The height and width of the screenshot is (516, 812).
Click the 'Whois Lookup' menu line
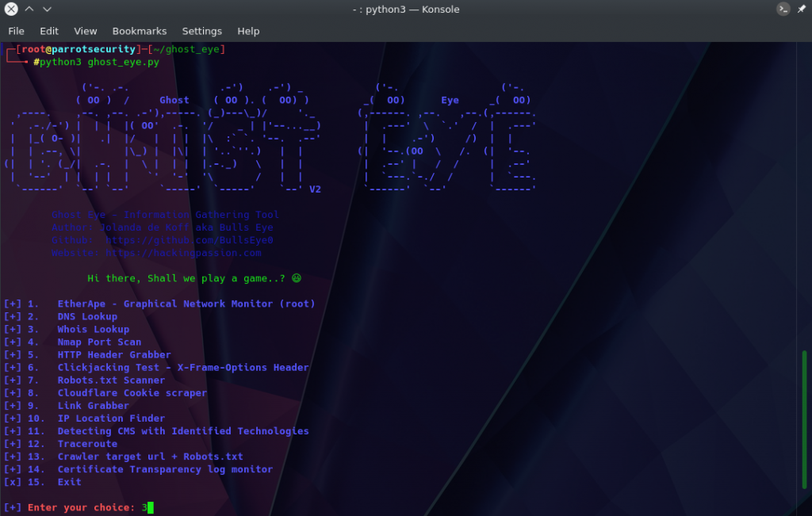pos(67,329)
